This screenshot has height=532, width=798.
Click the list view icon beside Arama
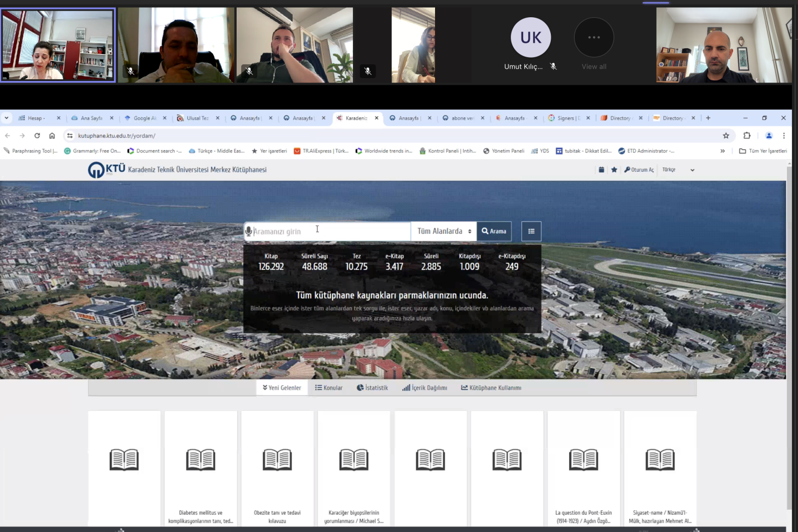coord(531,232)
